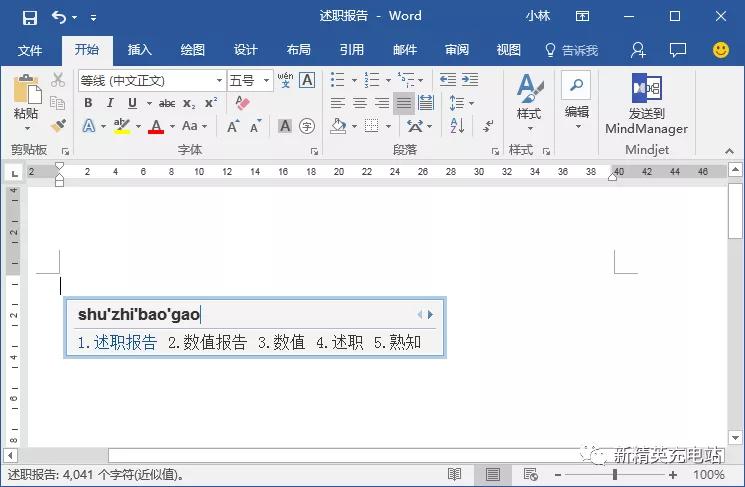Expand underline style dropdown arrow

(149, 103)
